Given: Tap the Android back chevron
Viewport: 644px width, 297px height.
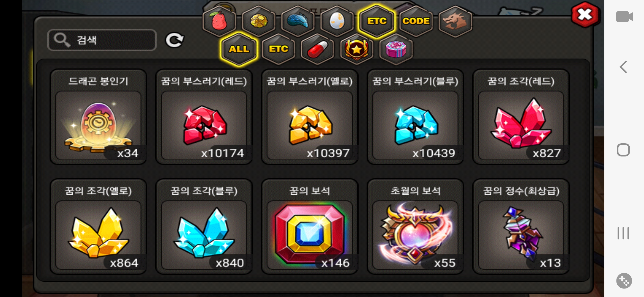Looking at the screenshot, I should tap(623, 67).
